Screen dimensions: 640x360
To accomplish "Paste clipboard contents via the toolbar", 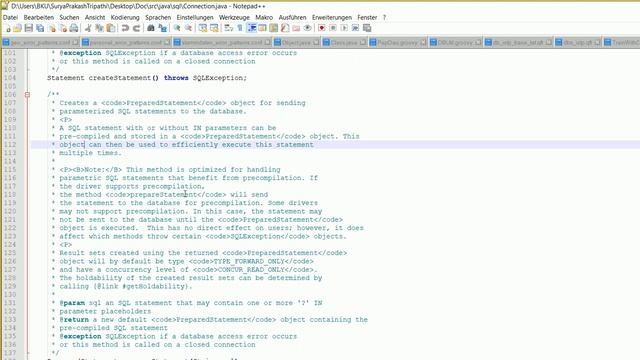I will 111,28.
